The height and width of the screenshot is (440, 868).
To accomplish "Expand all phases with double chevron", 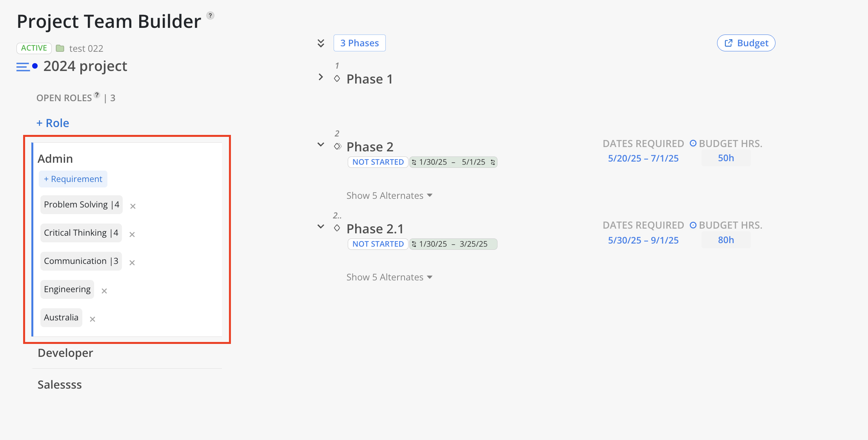I will [321, 43].
